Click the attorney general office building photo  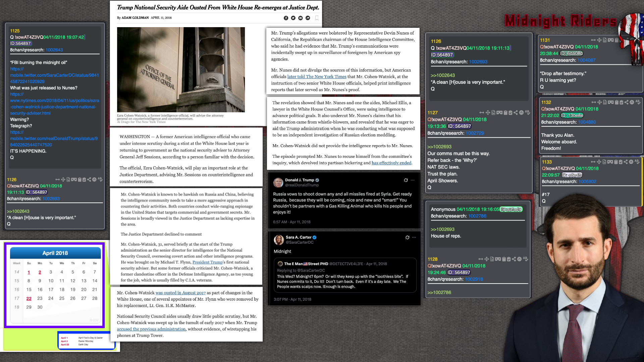[181, 70]
